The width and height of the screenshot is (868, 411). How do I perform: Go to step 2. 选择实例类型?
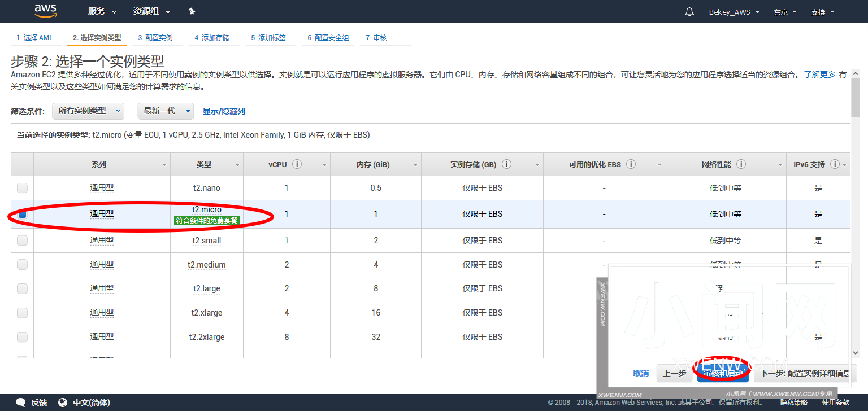(97, 38)
